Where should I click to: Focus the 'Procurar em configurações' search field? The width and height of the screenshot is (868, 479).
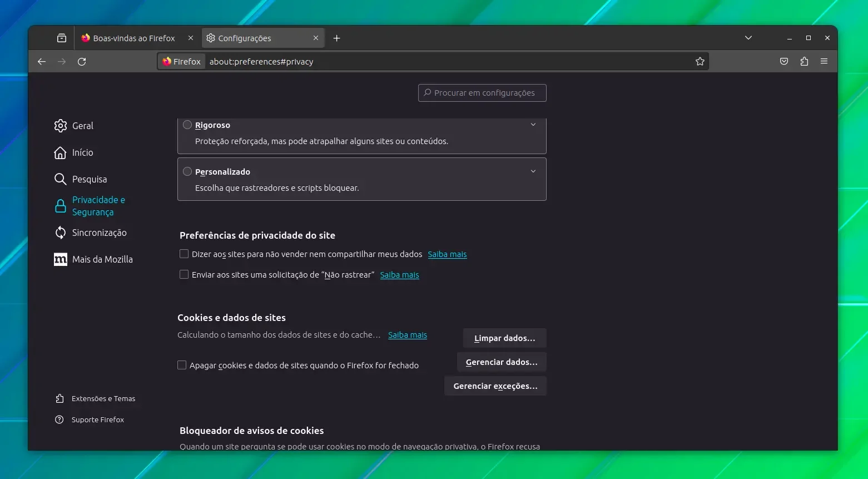[482, 93]
